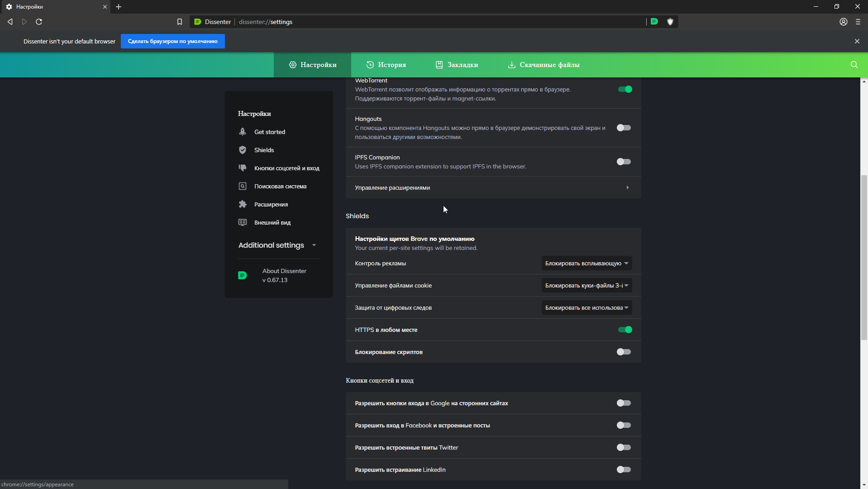Open Кнопки соцсетей и вход section
Viewport: 868px width, 489px height.
279,168
